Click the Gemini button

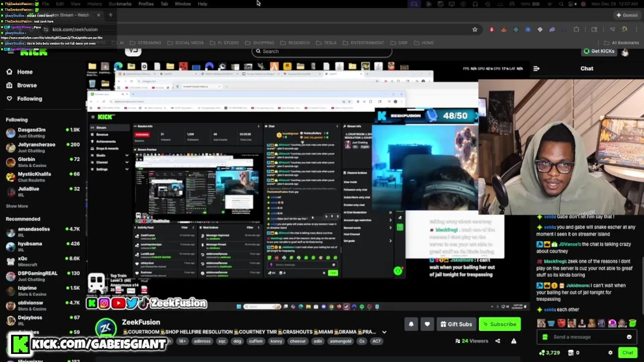627,15
